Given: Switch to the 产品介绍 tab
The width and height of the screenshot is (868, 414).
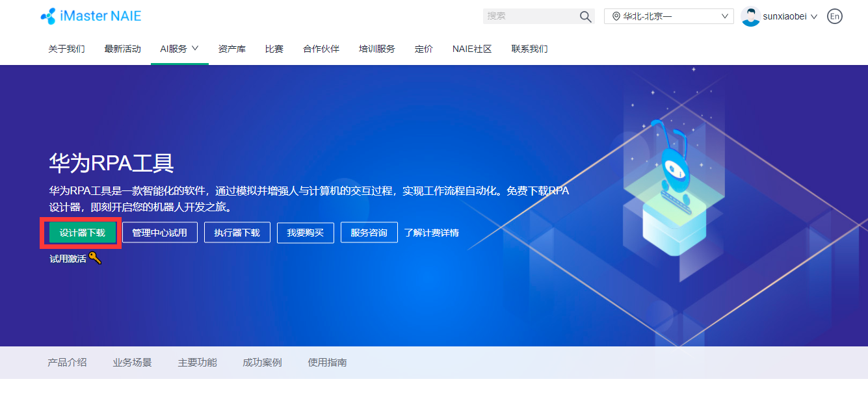Looking at the screenshot, I should (x=67, y=363).
